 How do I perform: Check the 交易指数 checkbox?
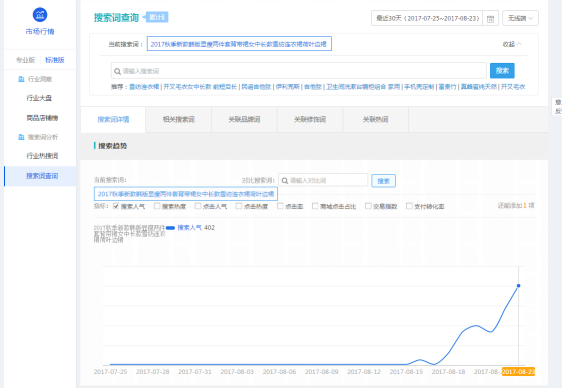point(368,206)
